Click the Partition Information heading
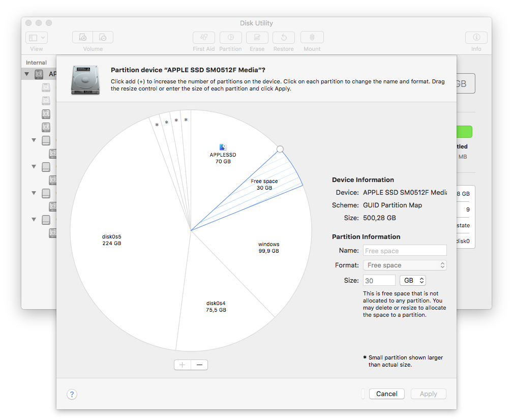Viewport: 513px width, 420px height. point(366,236)
